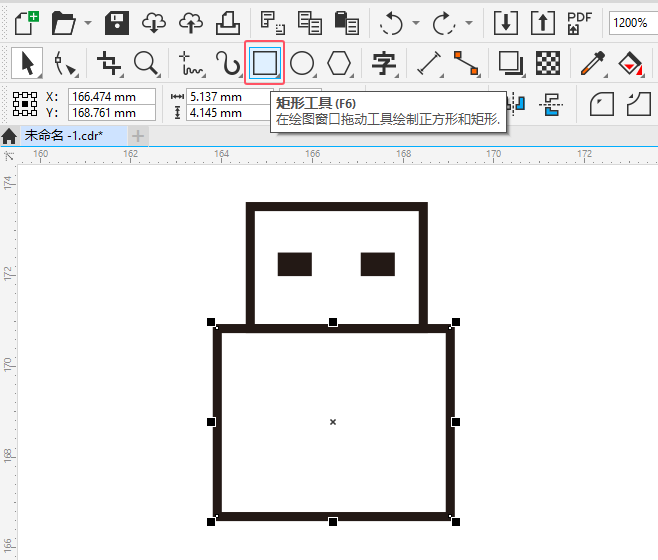The height and width of the screenshot is (560, 658).
Task: Open the undo history dropdown
Action: [415, 23]
